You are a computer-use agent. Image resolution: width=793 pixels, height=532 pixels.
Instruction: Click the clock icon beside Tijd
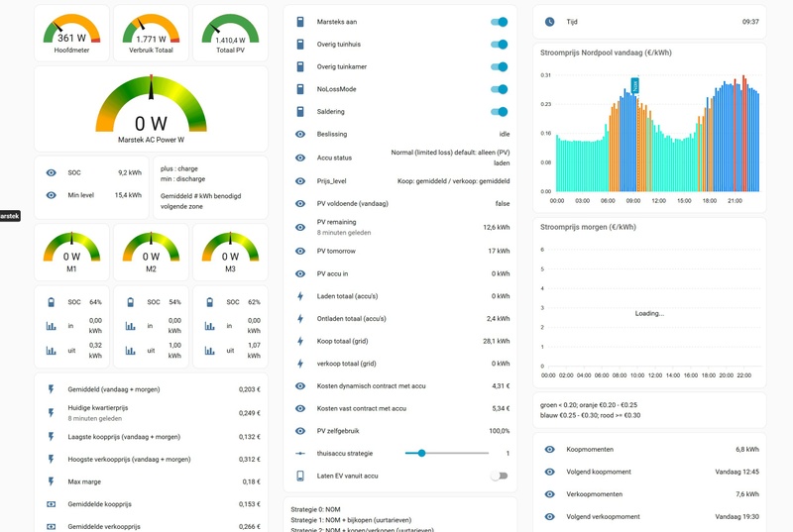(550, 22)
